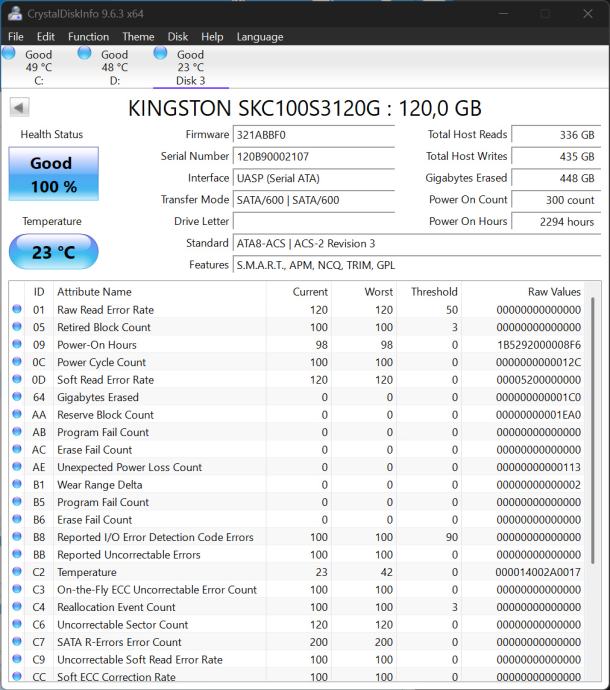Click status orb for Raw Read Error Rate
The image size is (610, 690).
click(x=17, y=310)
